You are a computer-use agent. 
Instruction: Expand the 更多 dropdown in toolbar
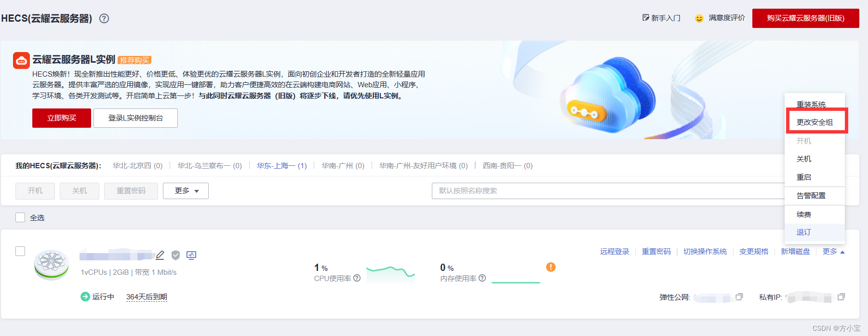pos(186,191)
